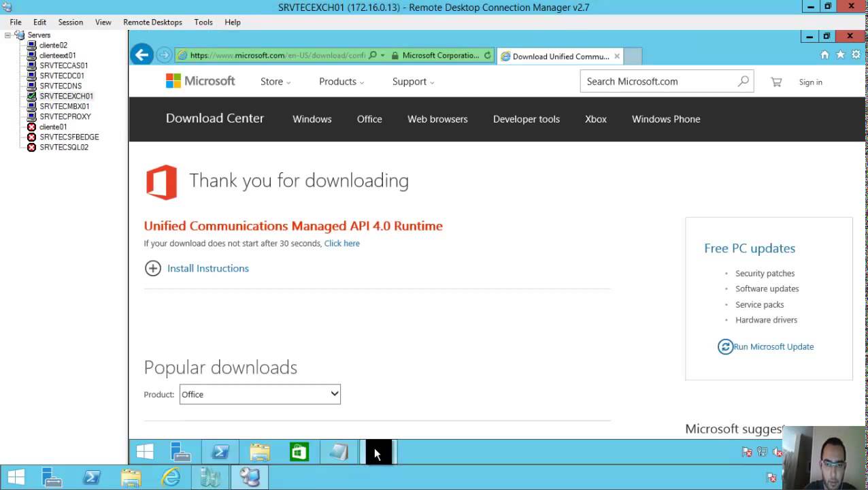Select SRVTECDC01 in the server tree
The image size is (868, 490).
point(62,76)
